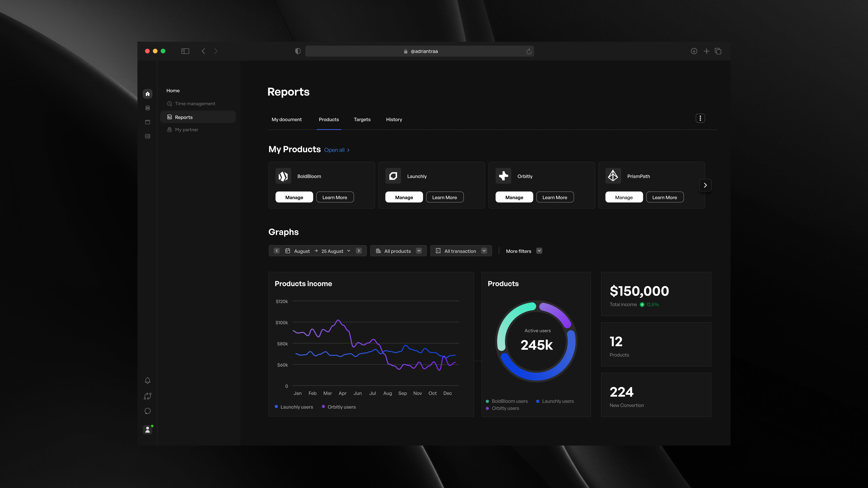Click the database stack icon in rail
Image resolution: width=868 pixels, height=488 pixels.
point(148,108)
